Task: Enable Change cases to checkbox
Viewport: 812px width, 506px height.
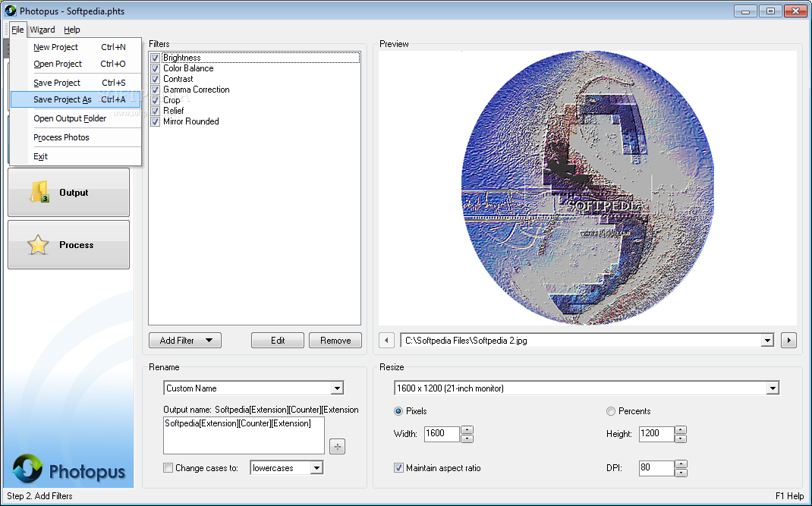Action: pyautogui.click(x=168, y=467)
